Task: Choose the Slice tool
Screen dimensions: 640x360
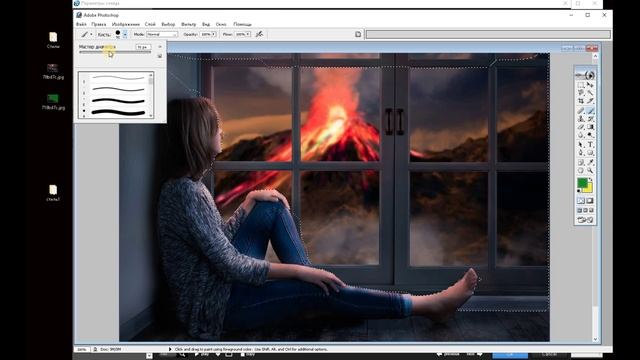Action: [x=590, y=100]
